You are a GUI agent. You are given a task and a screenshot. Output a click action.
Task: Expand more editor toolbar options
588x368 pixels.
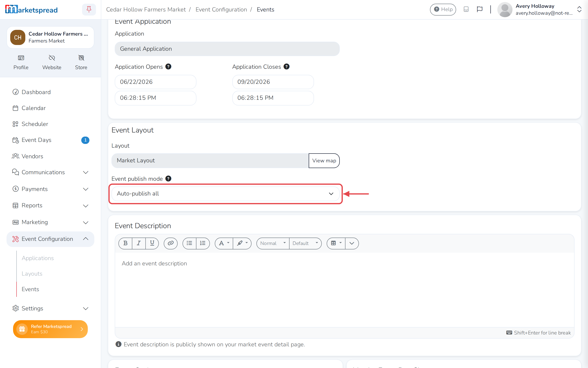pos(352,243)
